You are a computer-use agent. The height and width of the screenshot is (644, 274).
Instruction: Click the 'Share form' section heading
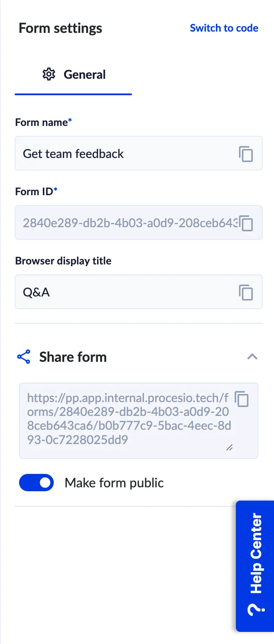[x=73, y=357]
